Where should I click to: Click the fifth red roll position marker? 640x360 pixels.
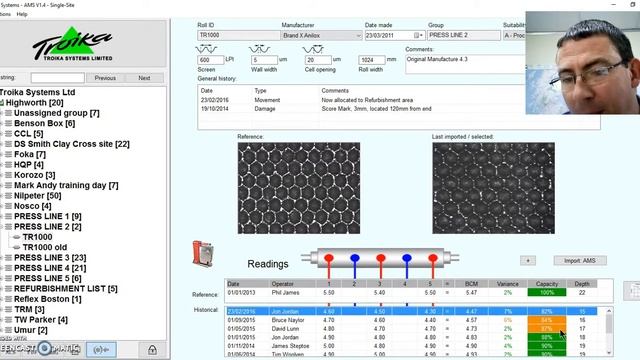[433, 258]
